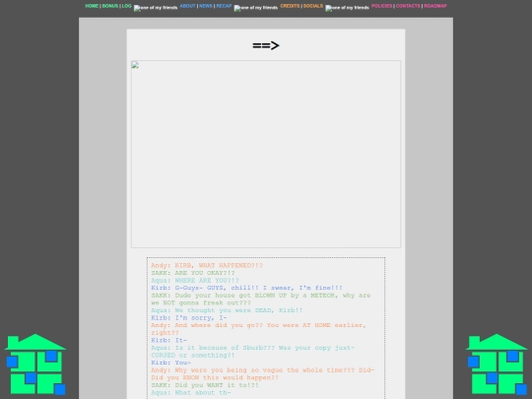Go to the SOCIALS link
The height and width of the screenshot is (399, 532).
click(x=313, y=6)
